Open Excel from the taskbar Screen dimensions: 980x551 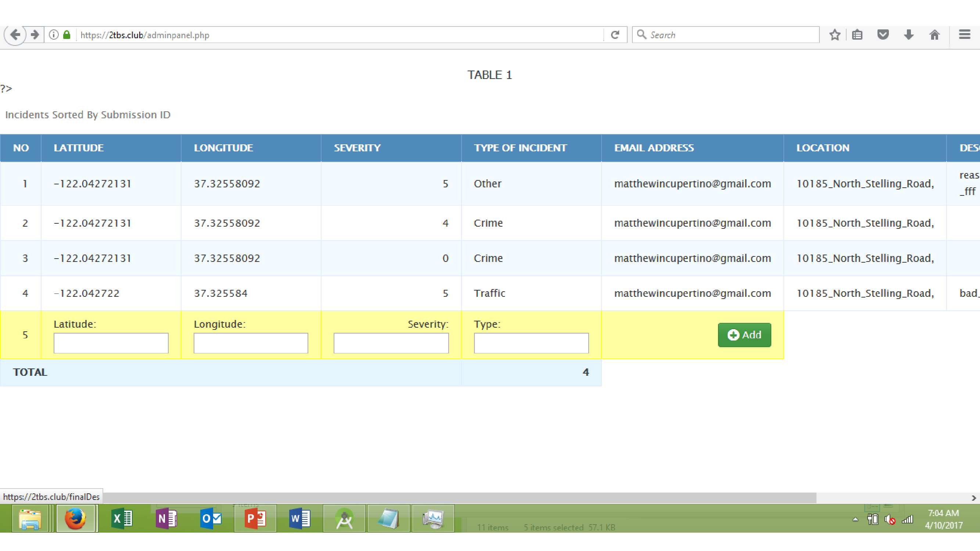pos(122,518)
